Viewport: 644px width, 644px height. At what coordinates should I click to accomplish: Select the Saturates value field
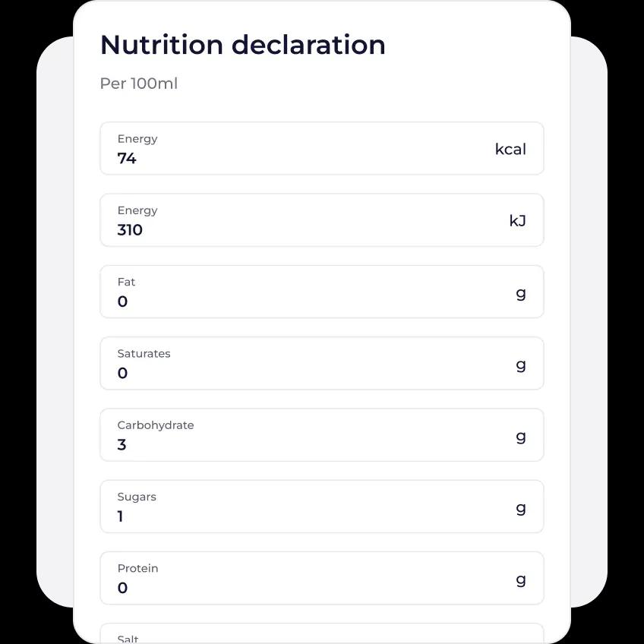click(322, 363)
